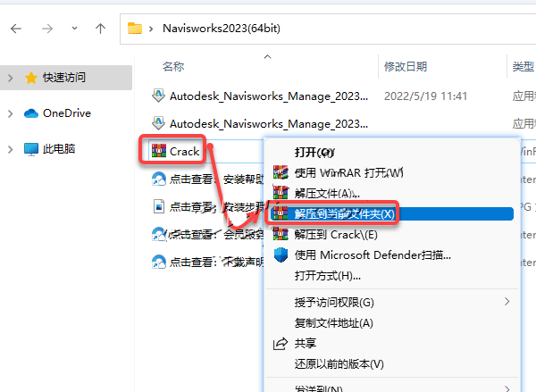Click WinRAR icon beside 解压到当前文件夹
The height and width of the screenshot is (392, 536).
[281, 213]
